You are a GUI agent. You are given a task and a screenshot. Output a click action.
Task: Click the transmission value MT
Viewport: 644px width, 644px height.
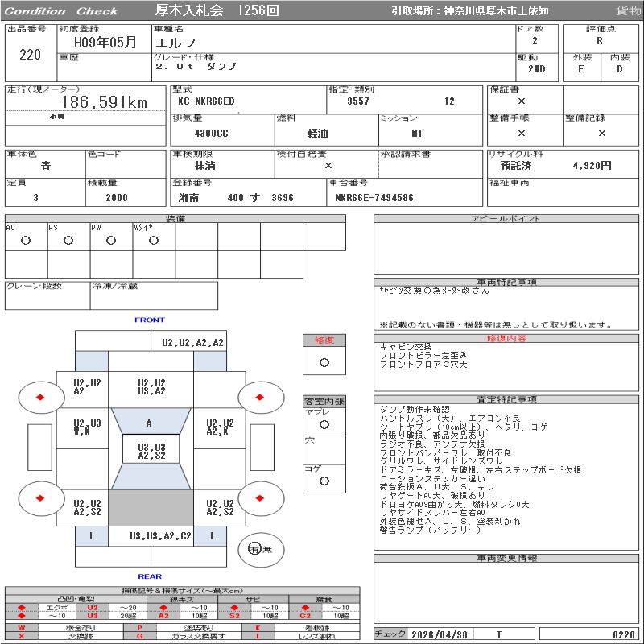(417, 134)
